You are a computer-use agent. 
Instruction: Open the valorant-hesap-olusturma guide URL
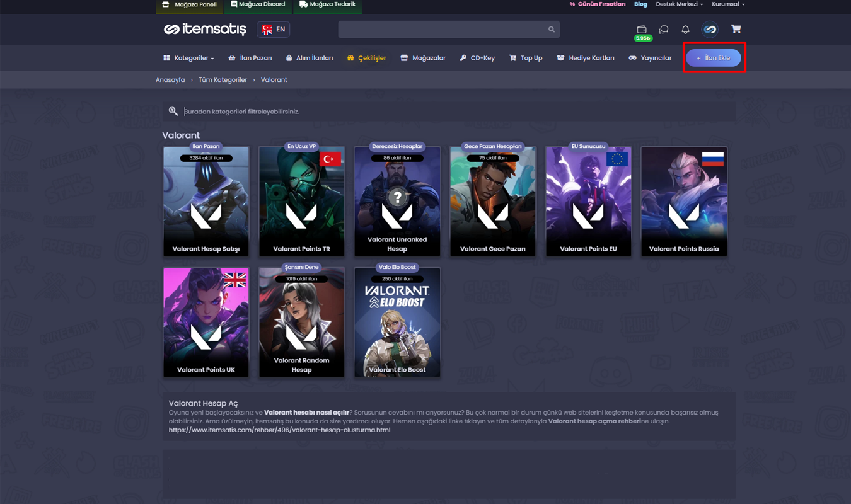[x=279, y=430]
